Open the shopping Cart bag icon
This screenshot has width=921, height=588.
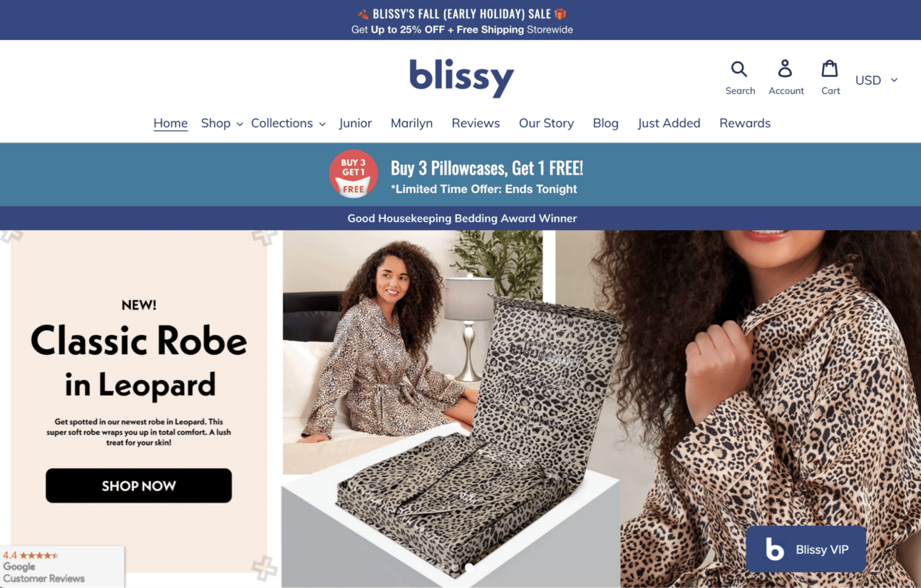(829, 69)
